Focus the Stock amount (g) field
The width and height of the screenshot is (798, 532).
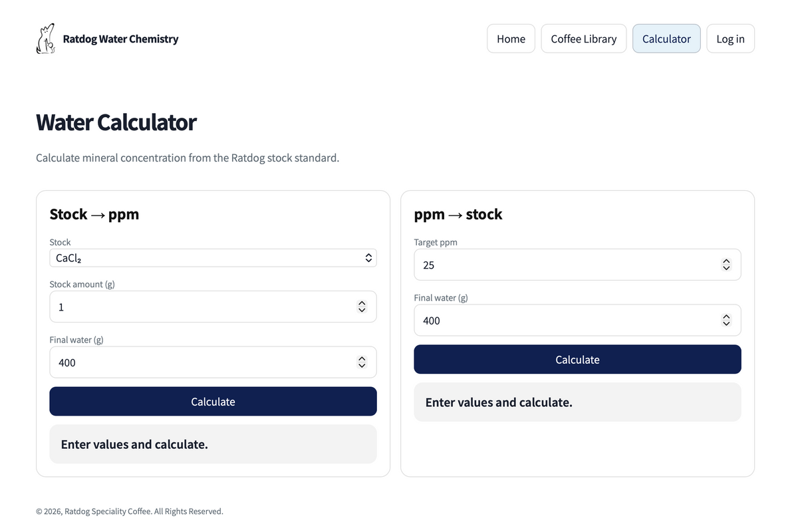[x=213, y=307]
